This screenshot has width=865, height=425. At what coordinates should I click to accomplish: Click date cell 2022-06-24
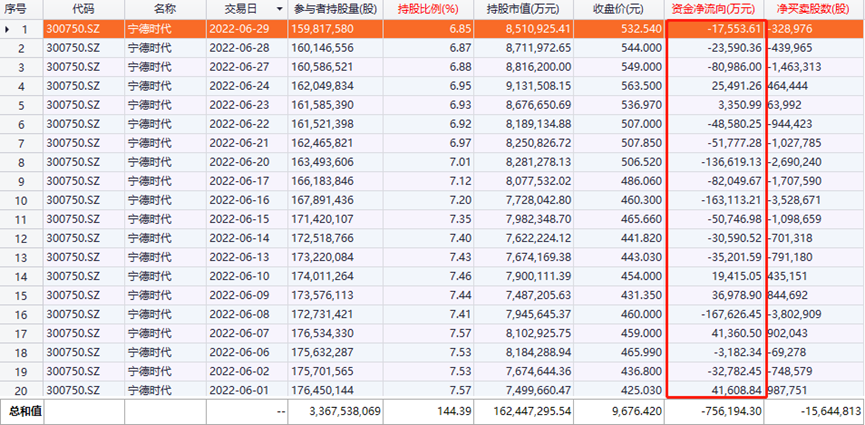238,86
